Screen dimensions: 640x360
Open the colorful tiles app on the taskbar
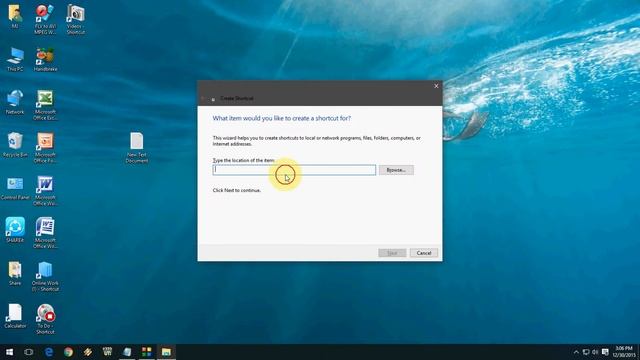tap(147, 352)
